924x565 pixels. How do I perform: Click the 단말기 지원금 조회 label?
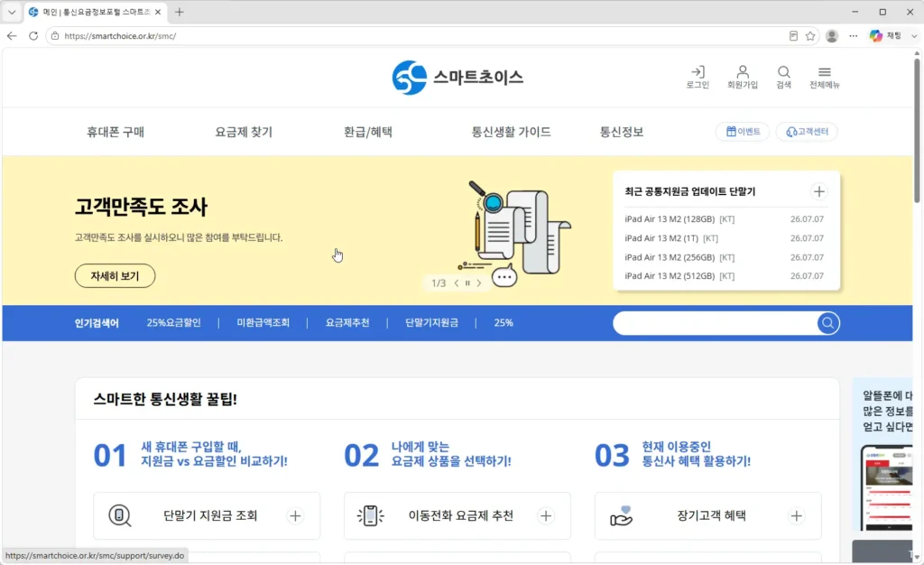210,515
